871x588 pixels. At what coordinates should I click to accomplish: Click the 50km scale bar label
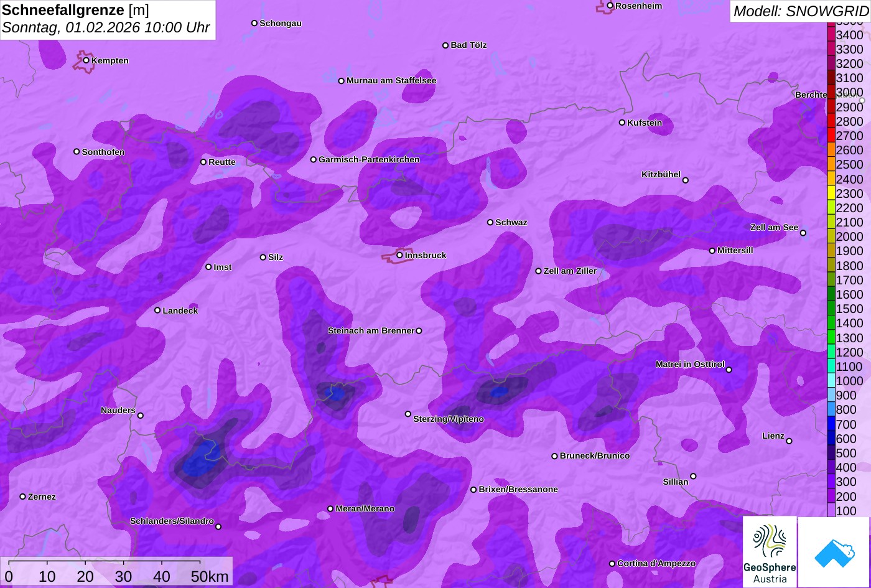tap(210, 577)
